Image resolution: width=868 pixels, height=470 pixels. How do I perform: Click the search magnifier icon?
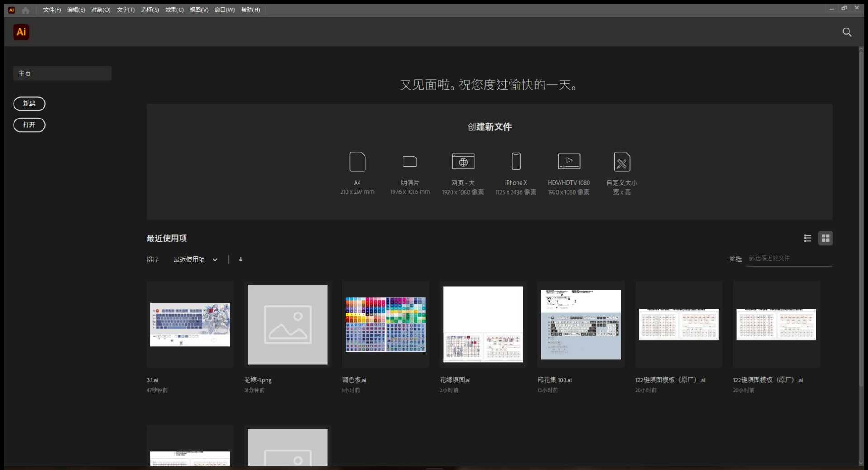pyautogui.click(x=847, y=32)
